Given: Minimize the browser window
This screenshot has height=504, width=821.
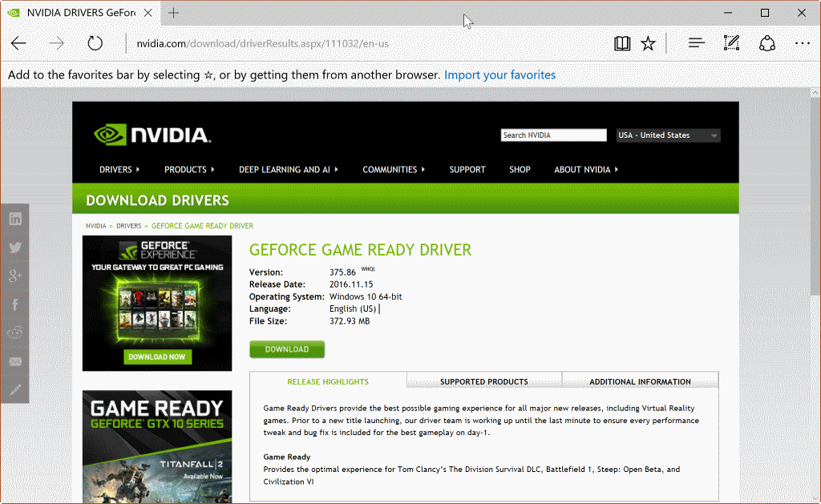Looking at the screenshot, I should pos(728,13).
